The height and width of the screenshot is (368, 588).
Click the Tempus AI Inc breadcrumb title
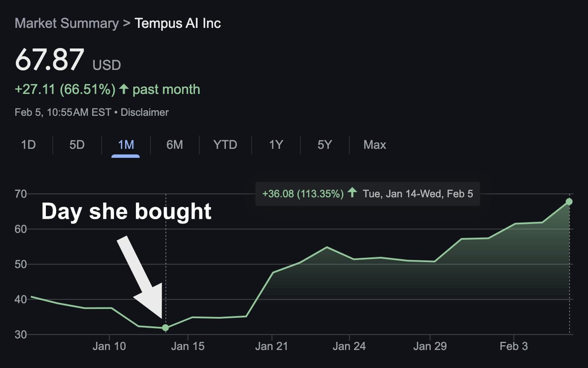pos(178,24)
